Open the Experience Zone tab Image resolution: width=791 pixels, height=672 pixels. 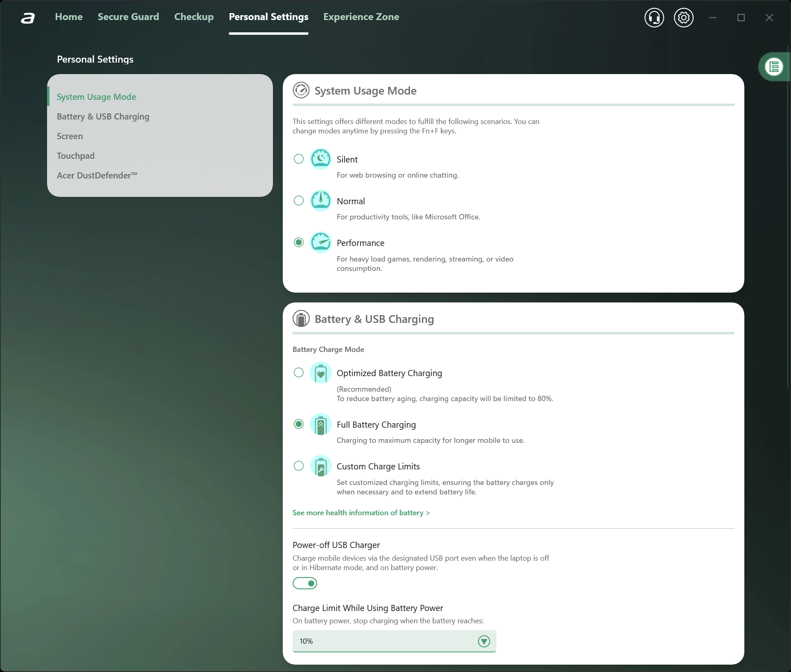tap(361, 17)
